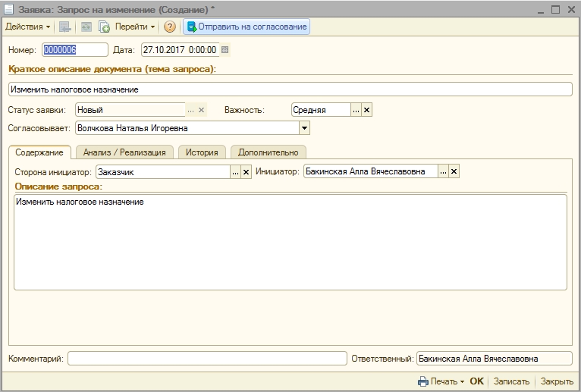Click the create-based-on document icon in toolbar

click(x=105, y=27)
